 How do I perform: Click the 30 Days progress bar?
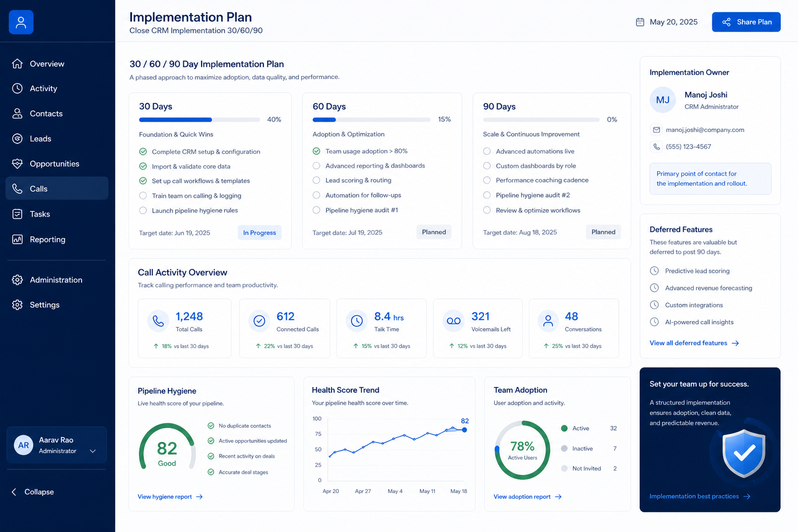point(199,119)
